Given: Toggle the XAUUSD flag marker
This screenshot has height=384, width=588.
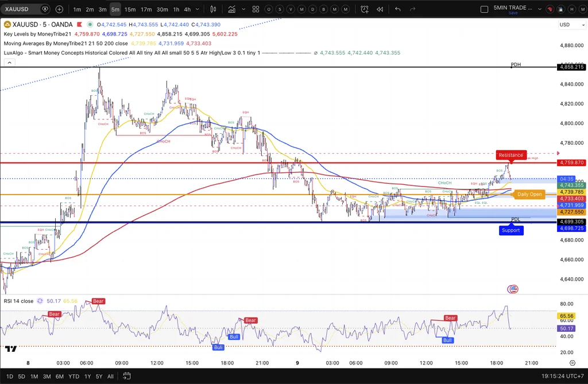Looking at the screenshot, I should 79,25.
